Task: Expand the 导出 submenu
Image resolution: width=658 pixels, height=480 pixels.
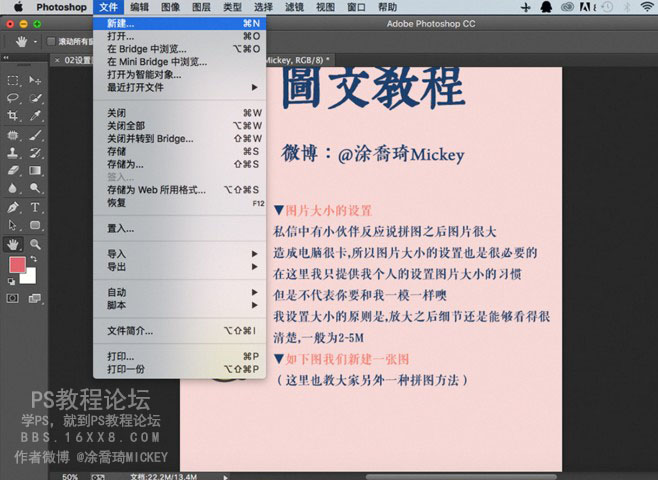Action: (254, 267)
